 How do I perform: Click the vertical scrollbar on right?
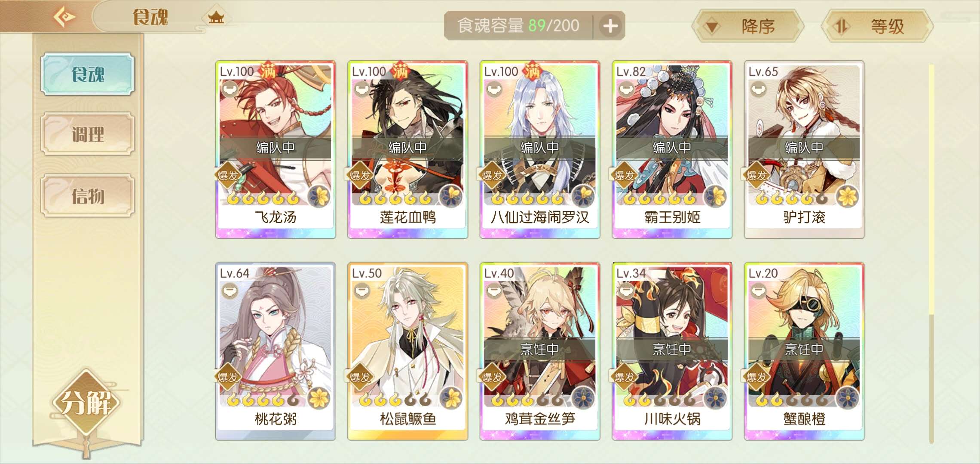click(x=931, y=253)
